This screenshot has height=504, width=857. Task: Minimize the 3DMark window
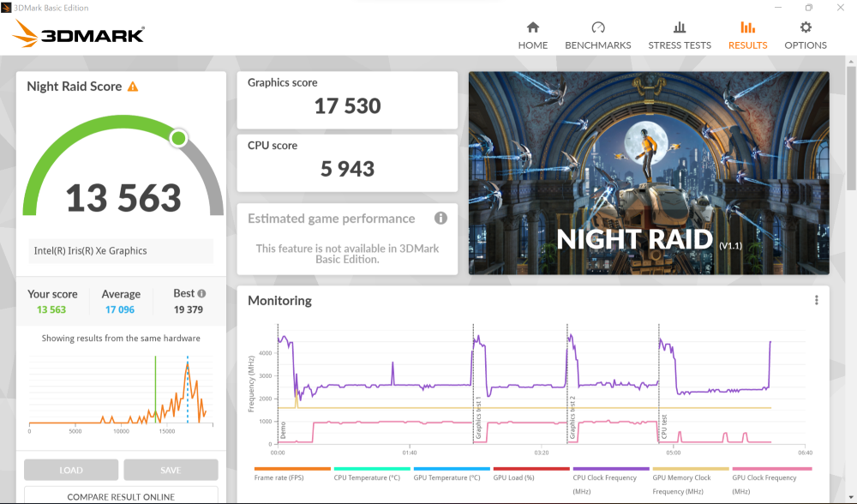point(778,8)
